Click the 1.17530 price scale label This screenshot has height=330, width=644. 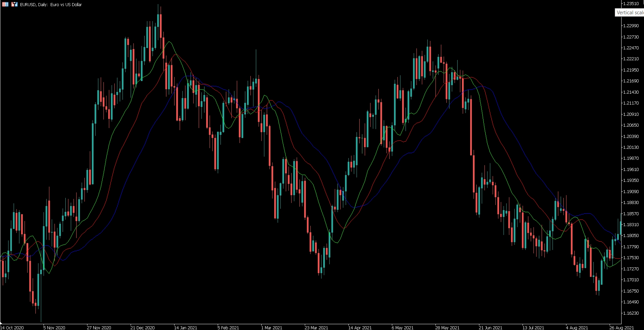(x=631, y=258)
